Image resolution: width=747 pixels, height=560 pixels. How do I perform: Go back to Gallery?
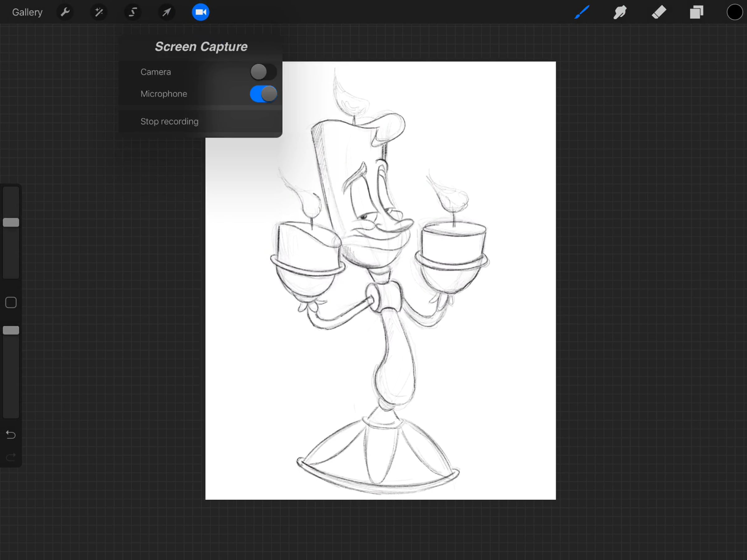click(x=27, y=12)
